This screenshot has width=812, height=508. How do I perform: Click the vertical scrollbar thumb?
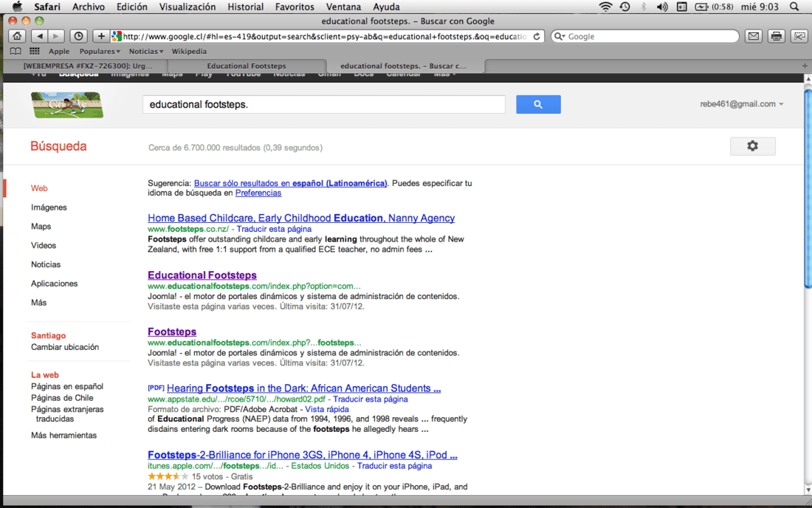pos(808,189)
